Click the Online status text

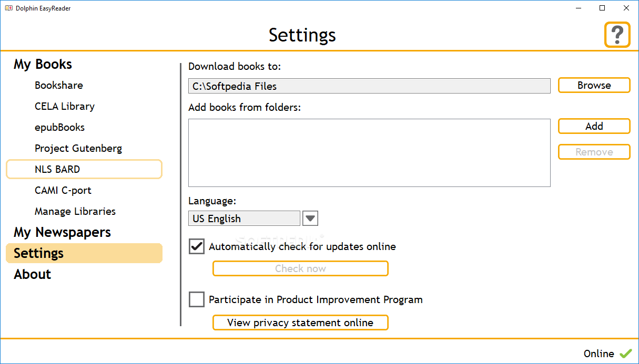pyautogui.click(x=599, y=353)
